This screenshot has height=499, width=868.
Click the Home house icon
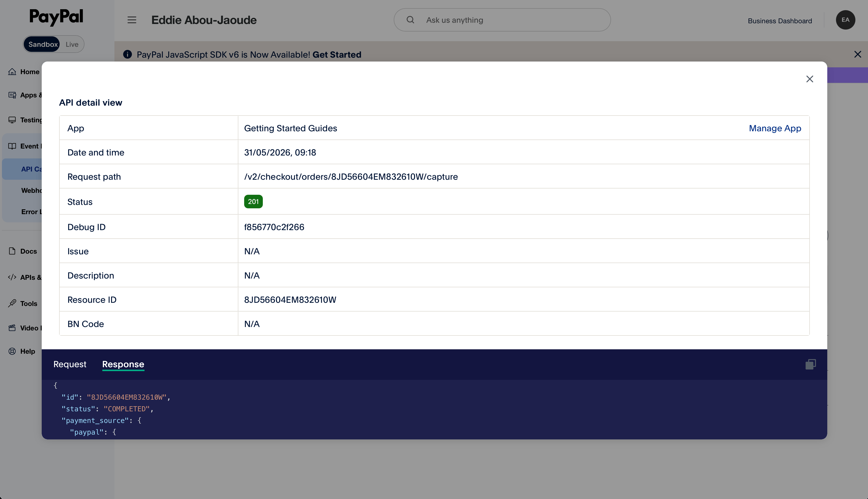click(12, 72)
